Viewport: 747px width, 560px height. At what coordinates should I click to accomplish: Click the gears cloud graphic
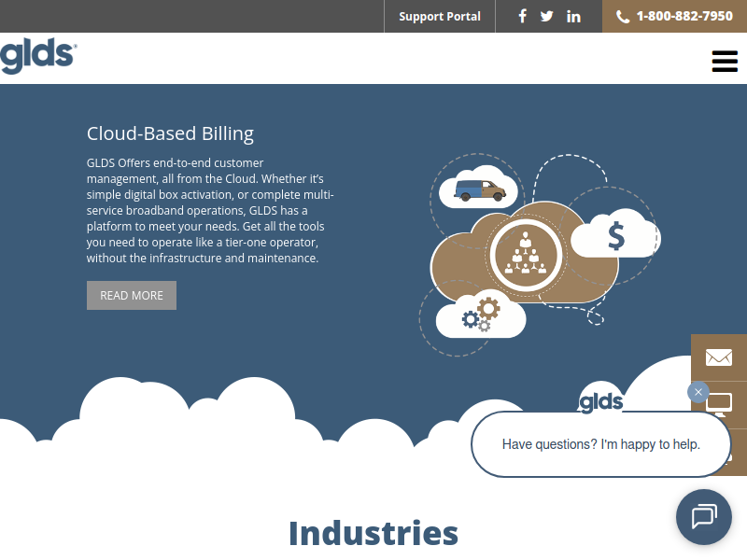tap(481, 315)
